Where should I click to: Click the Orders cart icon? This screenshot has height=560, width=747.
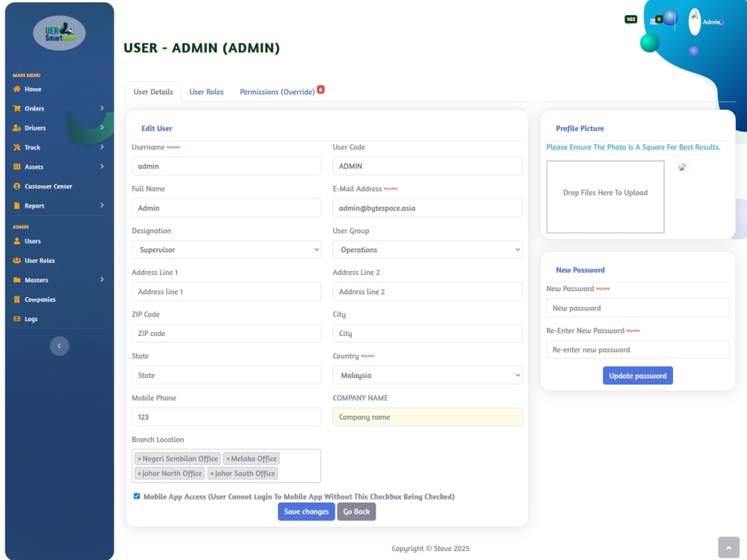16,108
